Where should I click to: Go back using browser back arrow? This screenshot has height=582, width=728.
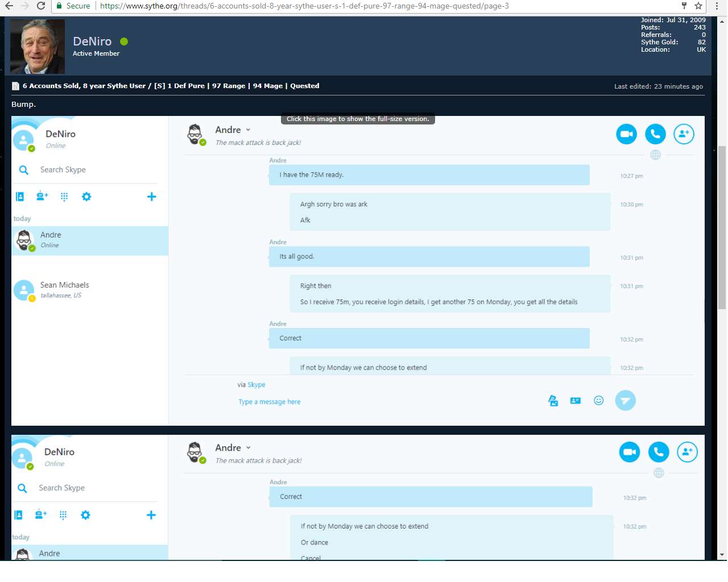9,6
